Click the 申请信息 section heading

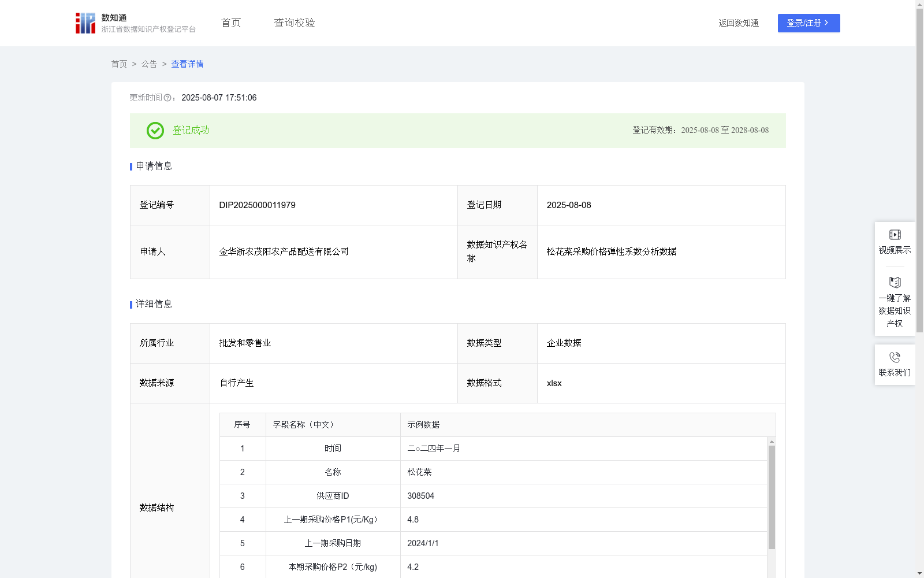(154, 166)
